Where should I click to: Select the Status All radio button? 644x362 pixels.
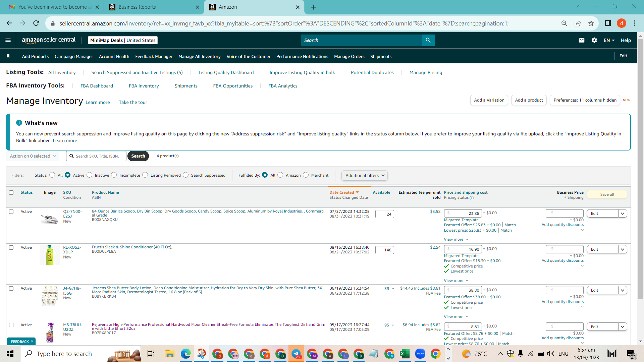pos(52,175)
